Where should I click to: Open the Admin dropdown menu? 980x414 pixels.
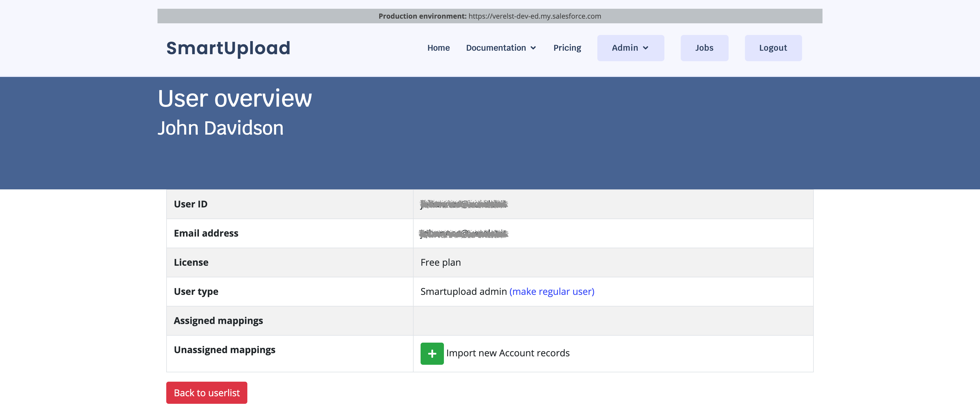tap(630, 48)
